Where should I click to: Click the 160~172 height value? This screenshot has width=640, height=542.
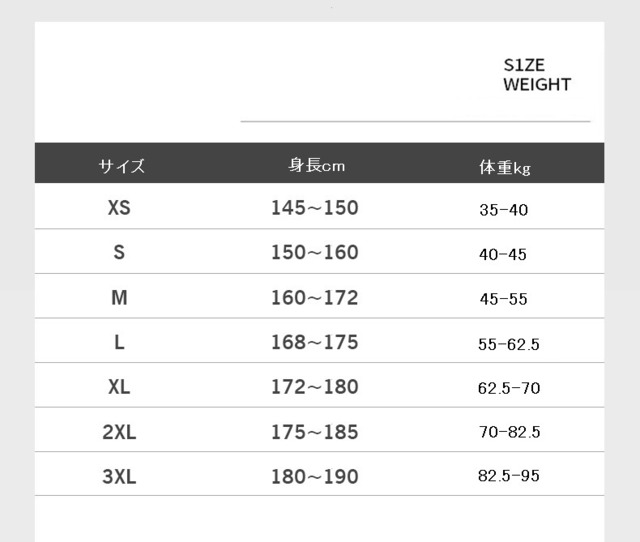click(x=315, y=298)
